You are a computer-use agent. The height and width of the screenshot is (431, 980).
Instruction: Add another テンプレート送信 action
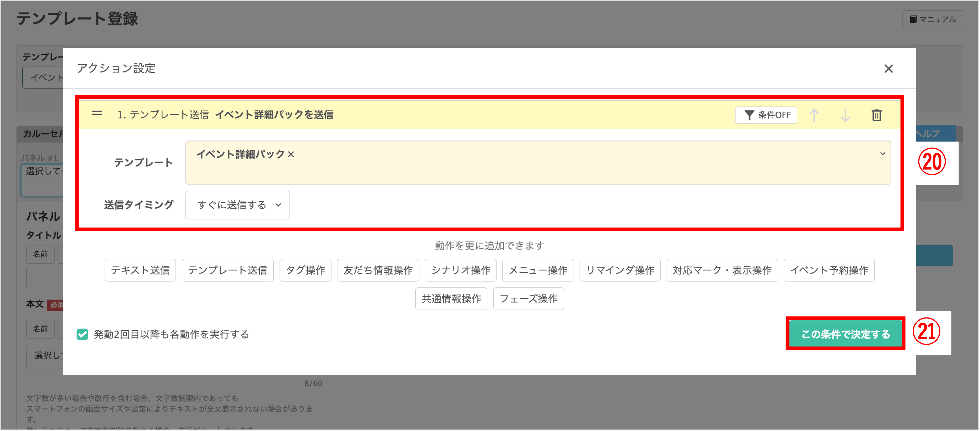[227, 270]
